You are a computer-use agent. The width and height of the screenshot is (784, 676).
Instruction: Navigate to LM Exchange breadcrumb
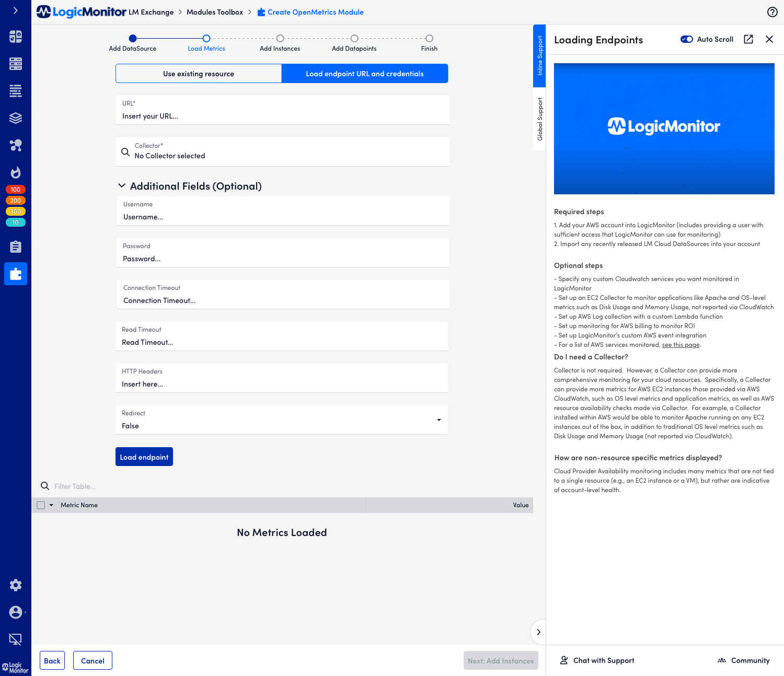coord(151,12)
